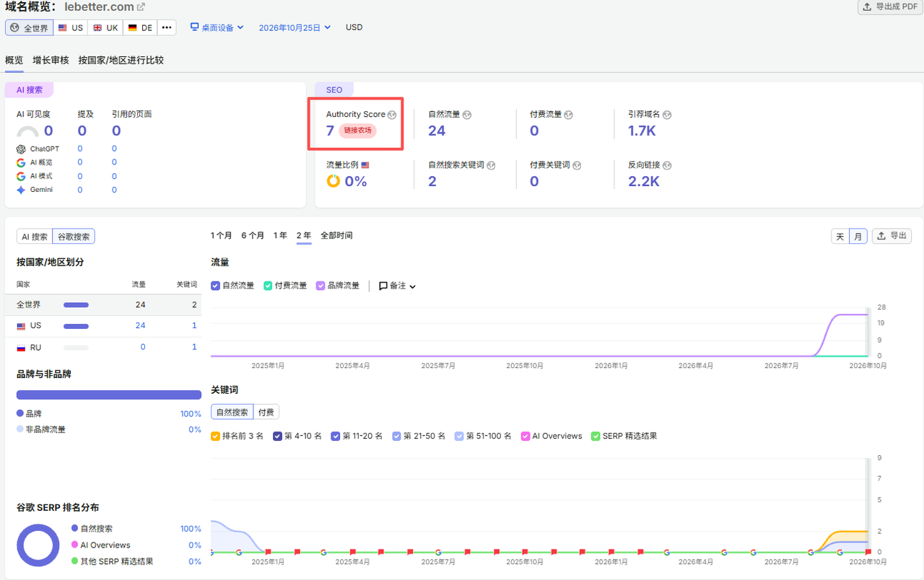Open the 桌面设备 device dropdown
The height and width of the screenshot is (580, 924).
[x=217, y=27]
